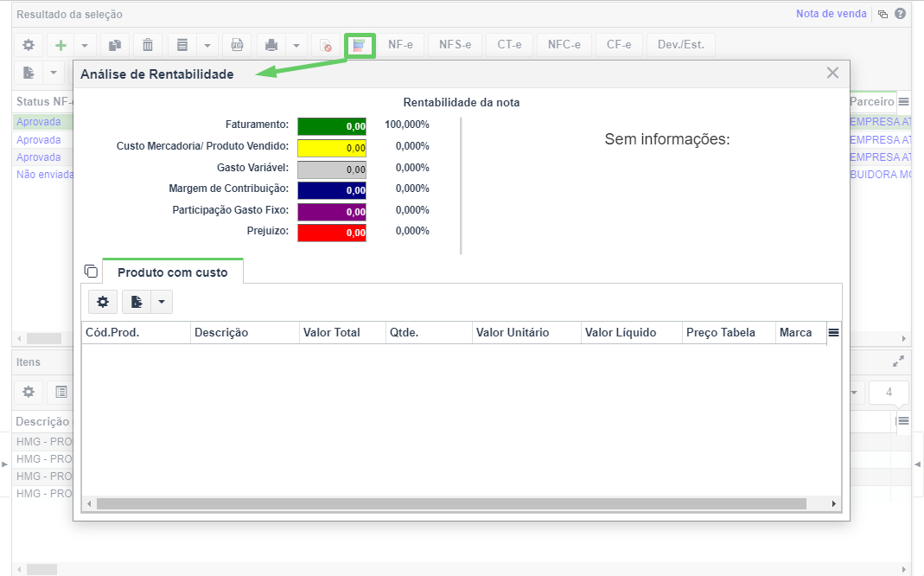Image resolution: width=924 pixels, height=576 pixels.
Task: Expand the Itens panel with the diagonal arrows icon
Action: click(898, 362)
